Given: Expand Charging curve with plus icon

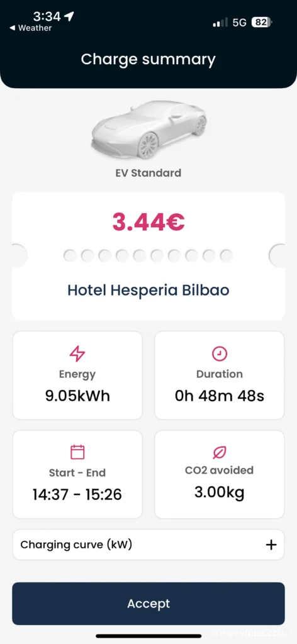Looking at the screenshot, I should (x=271, y=545).
